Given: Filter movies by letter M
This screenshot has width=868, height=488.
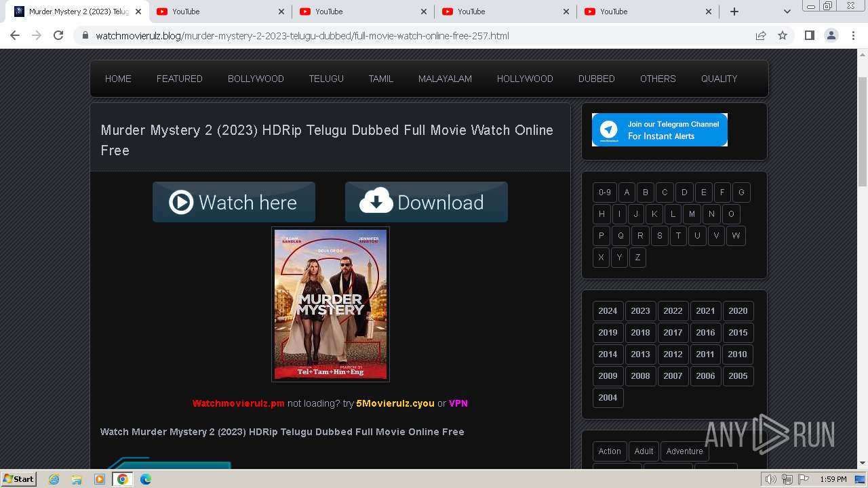Looking at the screenshot, I should 692,214.
